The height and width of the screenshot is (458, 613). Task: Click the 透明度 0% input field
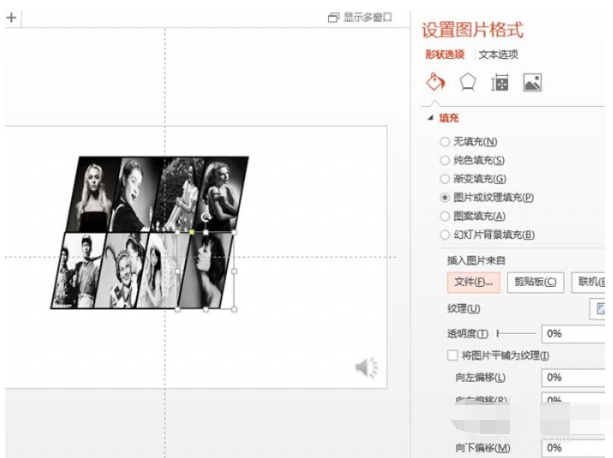pos(574,334)
